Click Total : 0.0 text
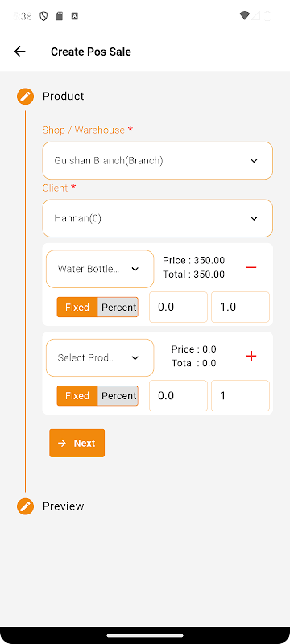The height and width of the screenshot is (644, 290). (x=194, y=363)
